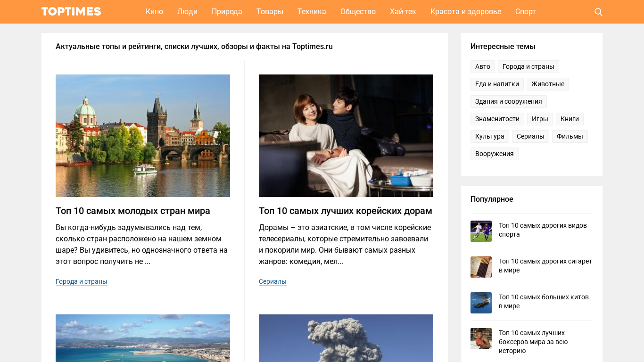Open Красота и здоровье category

click(x=465, y=12)
